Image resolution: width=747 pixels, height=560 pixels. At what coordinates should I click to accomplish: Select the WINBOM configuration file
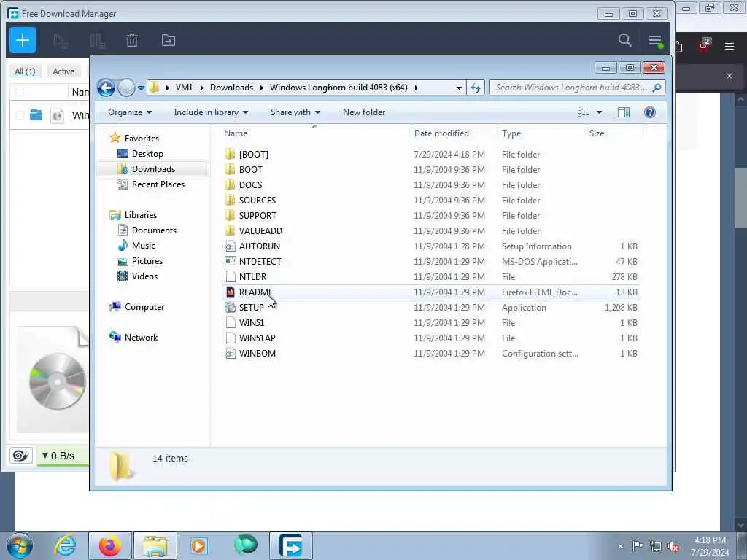(431, 354)
